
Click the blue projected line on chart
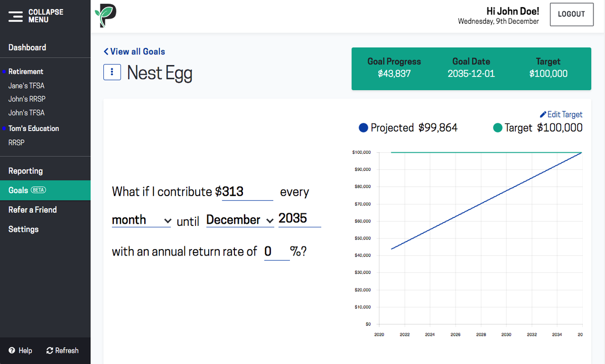tap(487, 201)
